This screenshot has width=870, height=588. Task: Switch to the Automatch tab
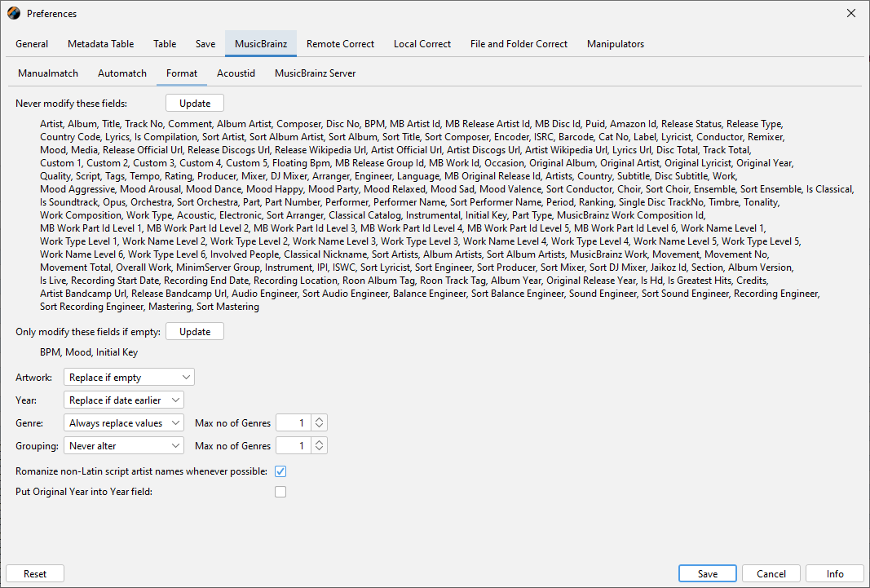[x=122, y=73]
